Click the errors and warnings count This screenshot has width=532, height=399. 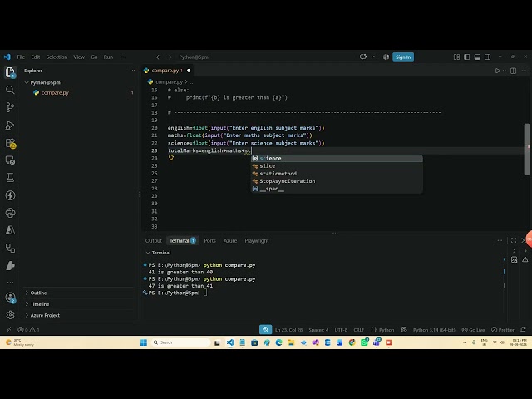[x=28, y=329]
